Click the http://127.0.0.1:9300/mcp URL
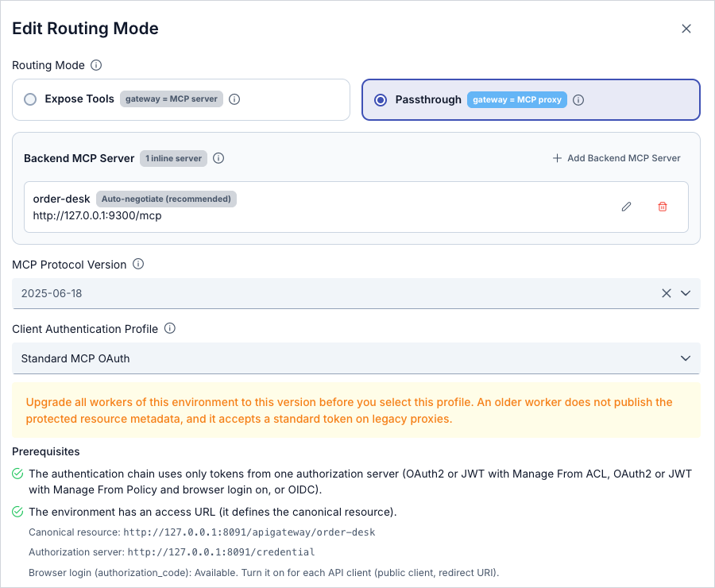This screenshot has width=715, height=588. (97, 216)
